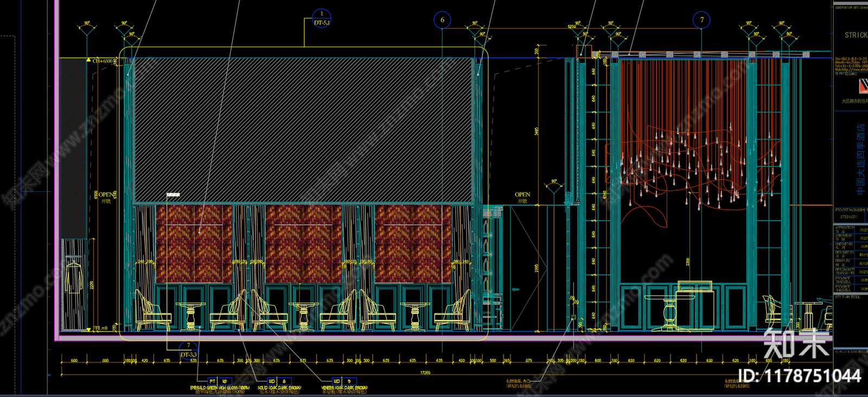Select the DT-5.1 section callout bubble
Viewport: 868px width, 397px height.
pyautogui.click(x=322, y=18)
